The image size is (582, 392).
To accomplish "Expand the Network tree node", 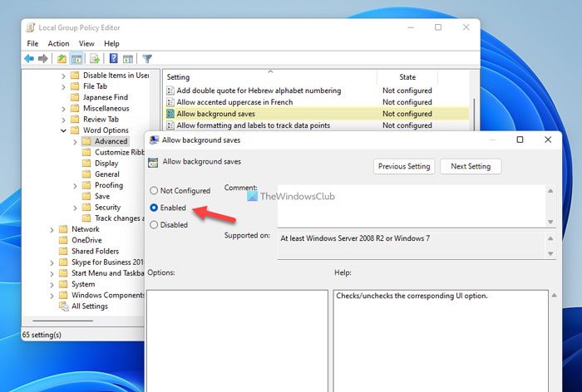I will (52, 230).
